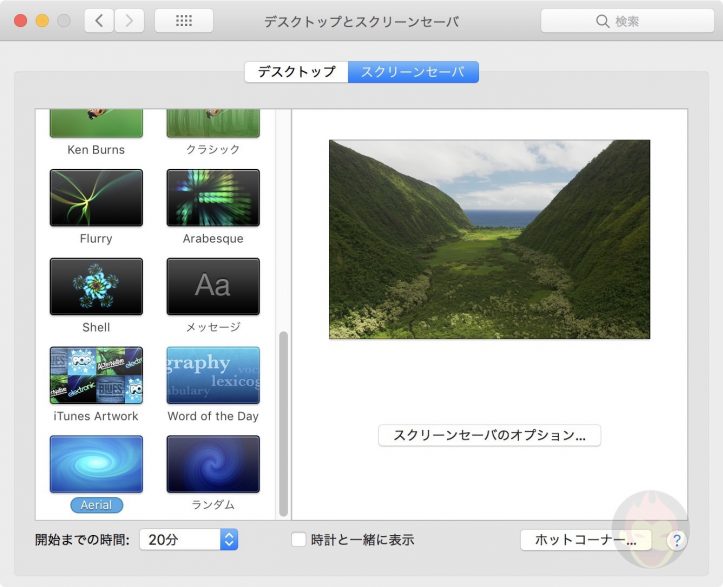Open the 開始までの時間 20分 dropdown
Screen dimensions: 723x587
pyautogui.click(x=189, y=540)
